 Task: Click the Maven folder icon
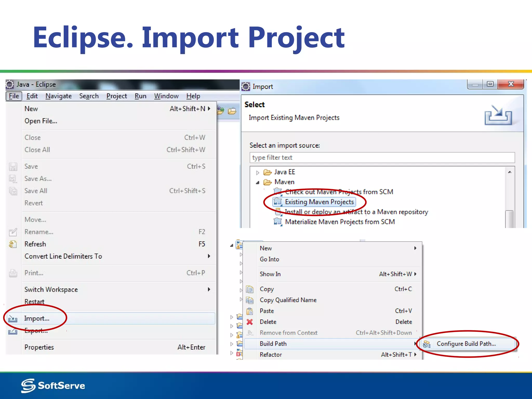coord(268,182)
